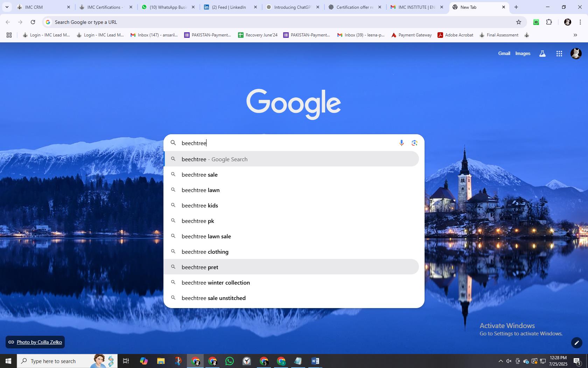The height and width of the screenshot is (368, 588).
Task: Open the tab groups grid icon in bookmarks bar
Action: coord(9,35)
